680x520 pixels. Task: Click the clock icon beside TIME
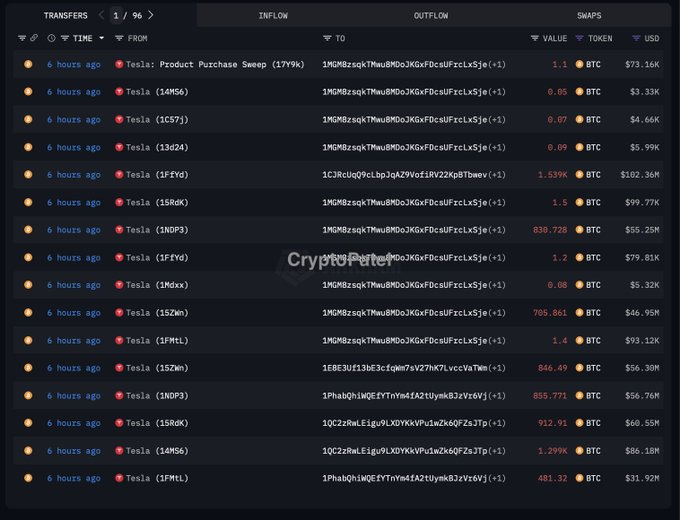pyautogui.click(x=51, y=38)
